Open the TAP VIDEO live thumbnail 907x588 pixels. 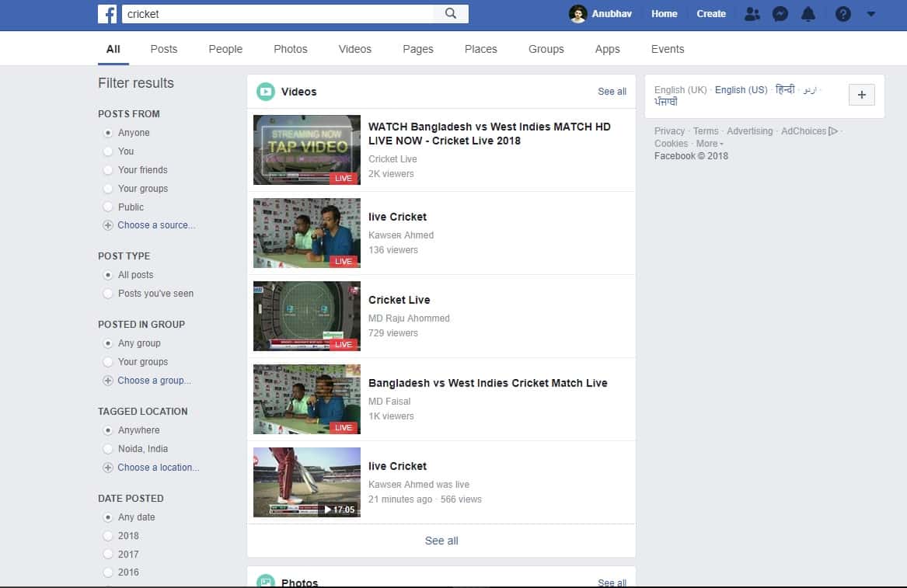coord(306,150)
